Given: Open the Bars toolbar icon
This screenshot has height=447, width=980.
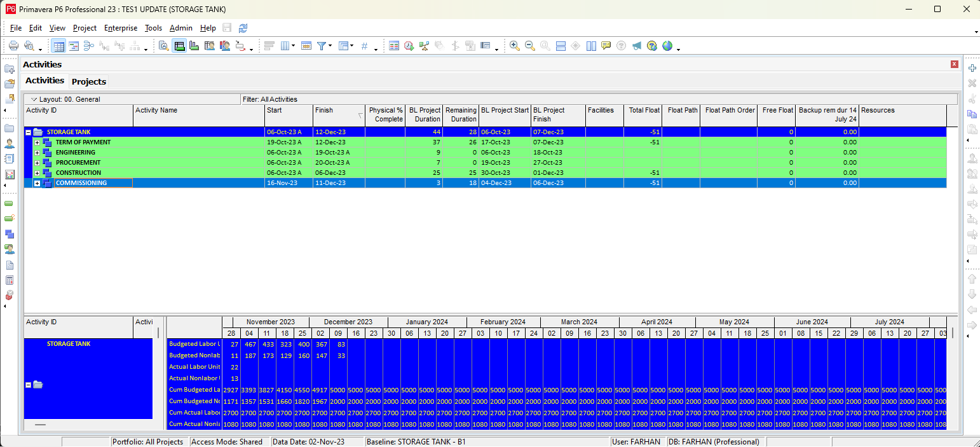Looking at the screenshot, I should pyautogui.click(x=269, y=46).
